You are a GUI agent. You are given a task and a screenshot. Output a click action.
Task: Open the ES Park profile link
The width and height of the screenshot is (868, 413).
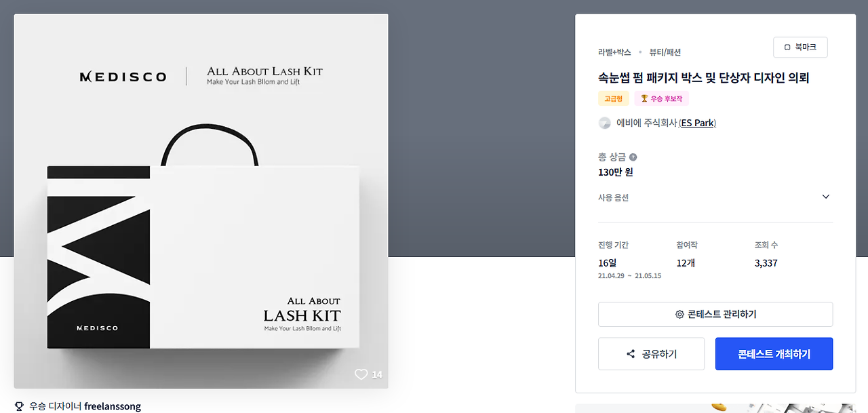(697, 123)
